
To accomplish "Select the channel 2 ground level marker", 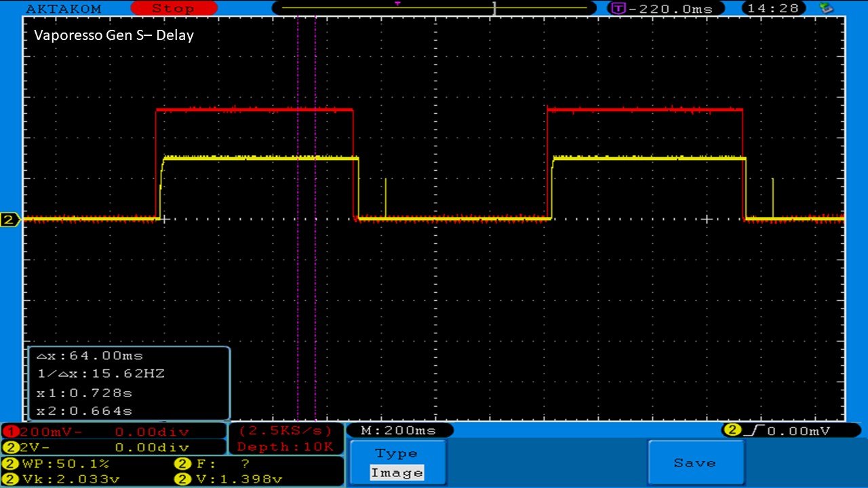I will pos(9,220).
